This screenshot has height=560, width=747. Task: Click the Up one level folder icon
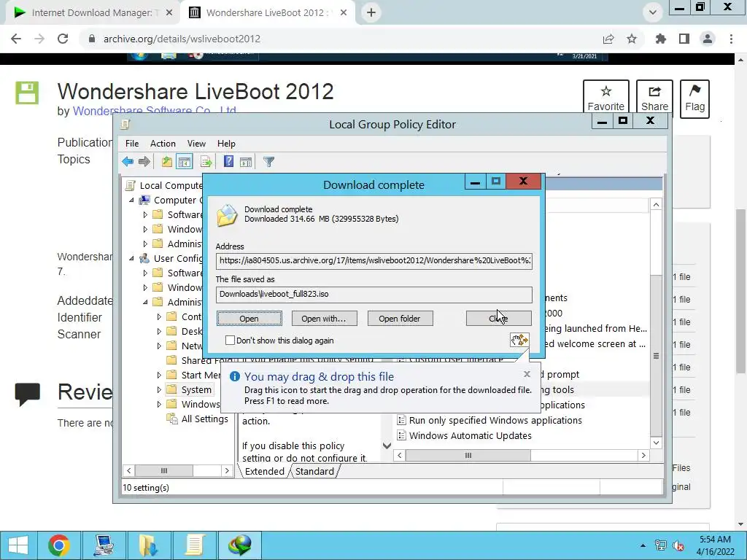[166, 162]
